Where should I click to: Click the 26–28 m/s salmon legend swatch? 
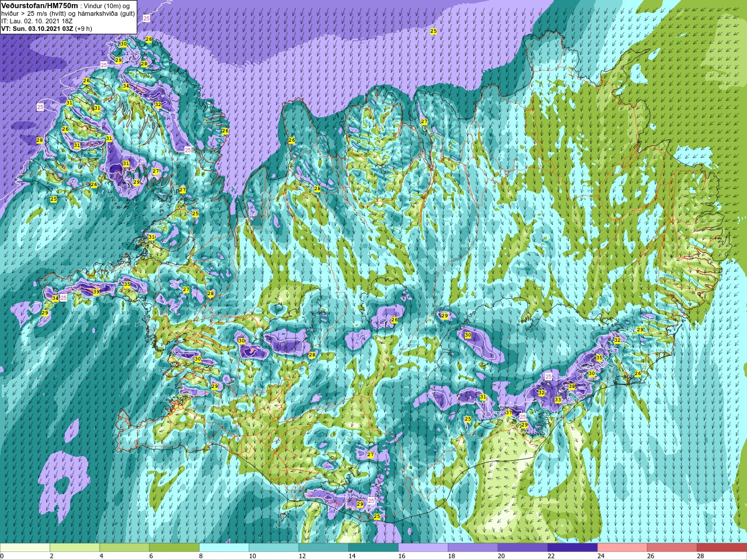pos(672,548)
